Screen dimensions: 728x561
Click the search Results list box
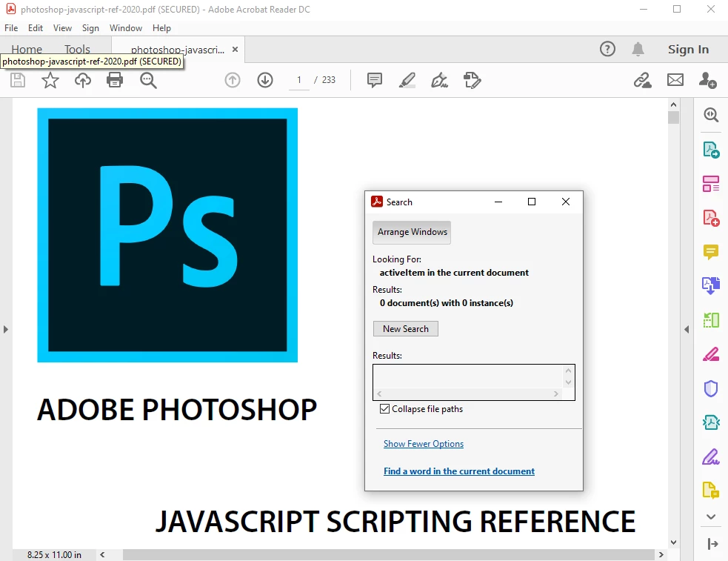pyautogui.click(x=473, y=382)
